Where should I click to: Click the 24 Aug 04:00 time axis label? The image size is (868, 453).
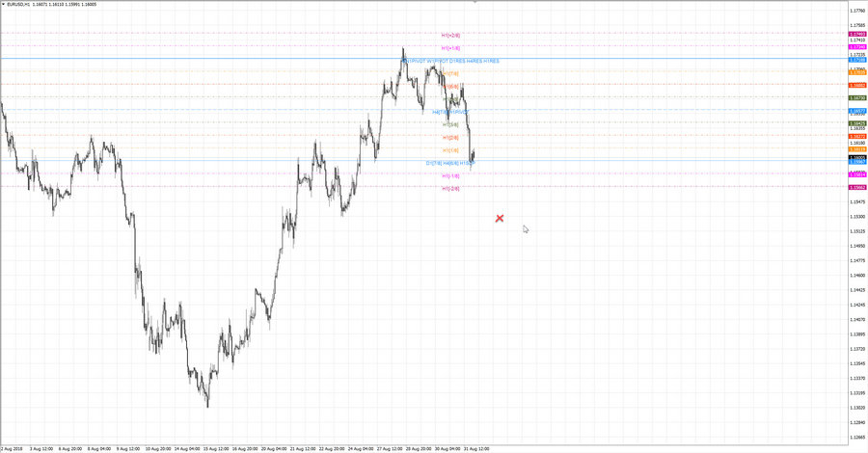pos(361,449)
